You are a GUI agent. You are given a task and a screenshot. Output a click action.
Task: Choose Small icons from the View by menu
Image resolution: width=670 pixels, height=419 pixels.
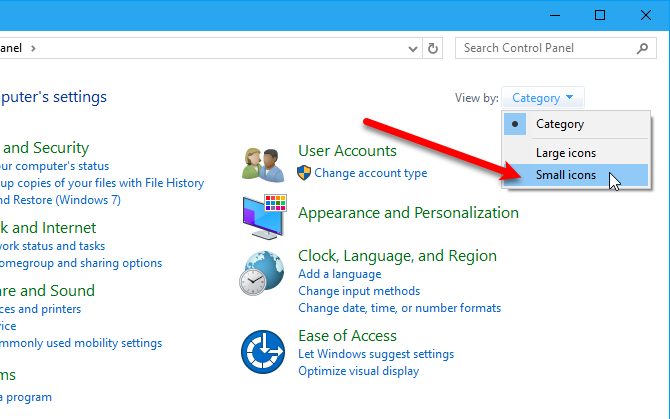pyautogui.click(x=576, y=175)
